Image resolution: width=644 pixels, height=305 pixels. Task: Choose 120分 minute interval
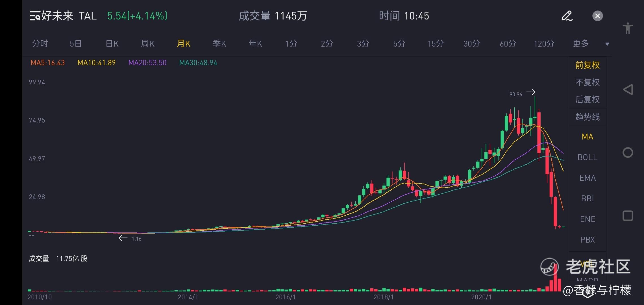(544, 43)
